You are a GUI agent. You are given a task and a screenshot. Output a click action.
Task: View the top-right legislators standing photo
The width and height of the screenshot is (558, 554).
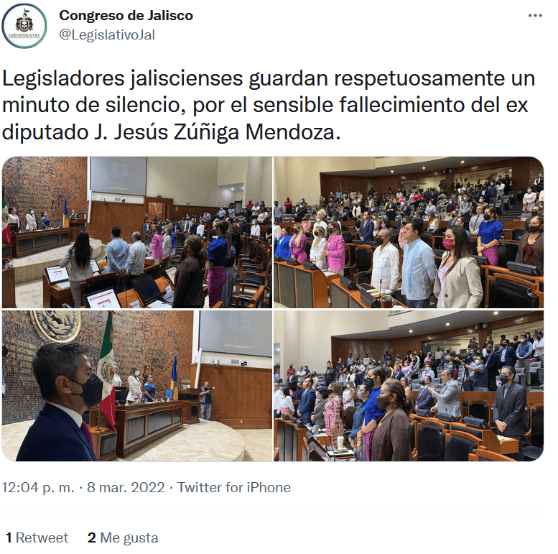point(409,232)
